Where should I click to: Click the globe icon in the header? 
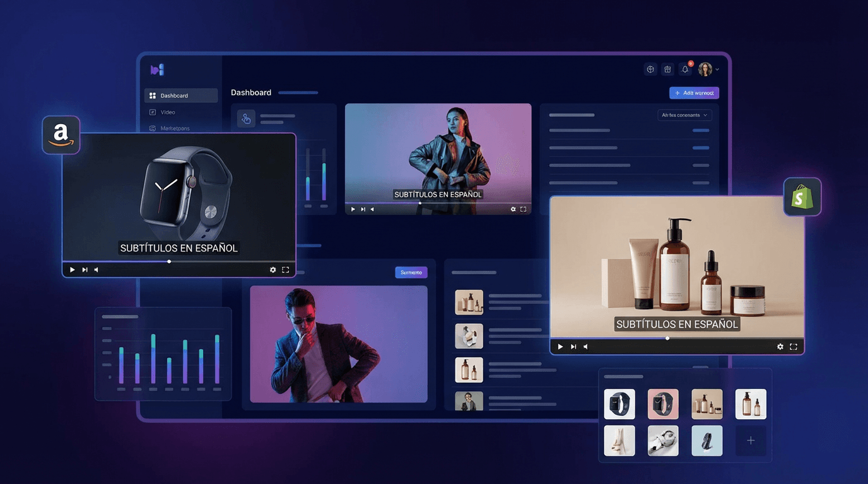click(650, 69)
